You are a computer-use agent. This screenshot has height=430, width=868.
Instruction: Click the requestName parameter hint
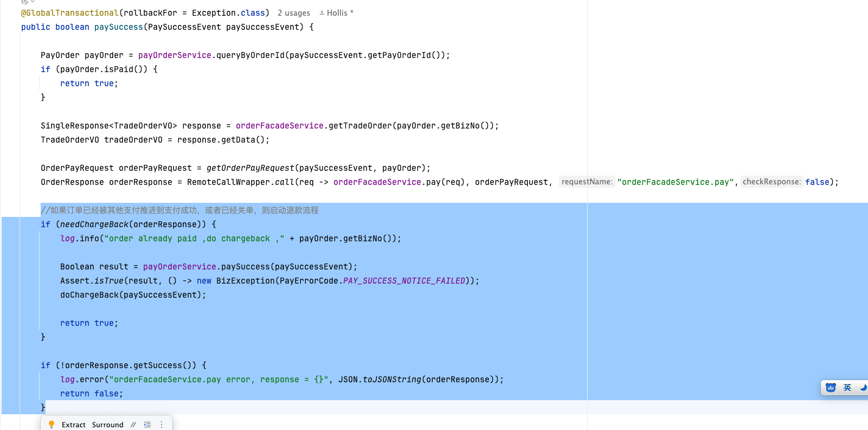(587, 182)
